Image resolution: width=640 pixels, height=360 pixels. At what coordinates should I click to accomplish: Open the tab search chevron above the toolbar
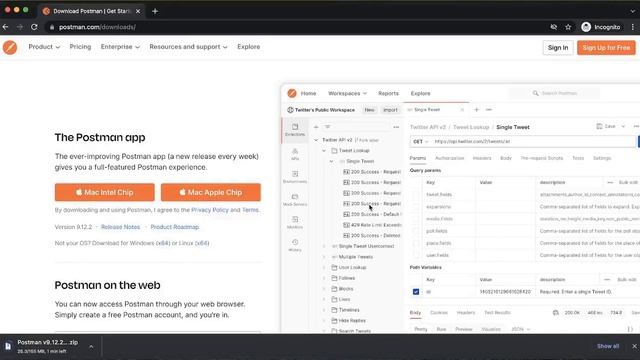[x=633, y=11]
